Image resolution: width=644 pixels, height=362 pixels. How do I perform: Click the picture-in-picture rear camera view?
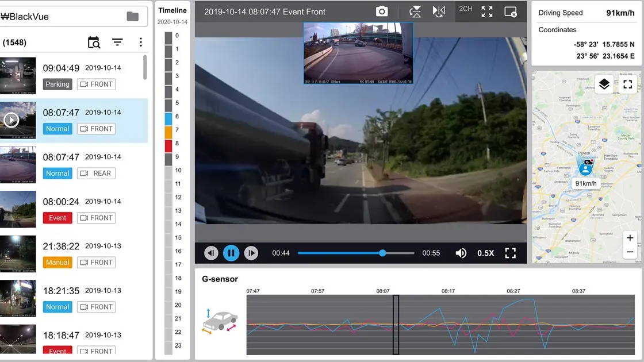pyautogui.click(x=358, y=53)
